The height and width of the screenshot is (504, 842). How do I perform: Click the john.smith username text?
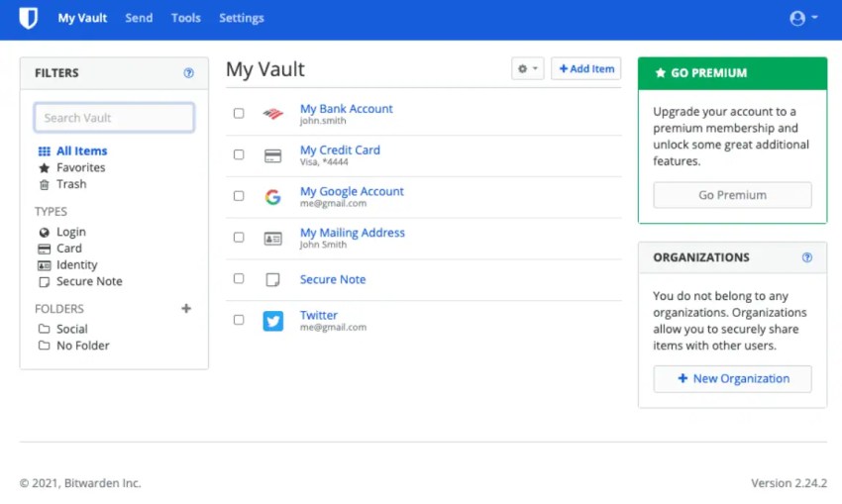pos(323,121)
